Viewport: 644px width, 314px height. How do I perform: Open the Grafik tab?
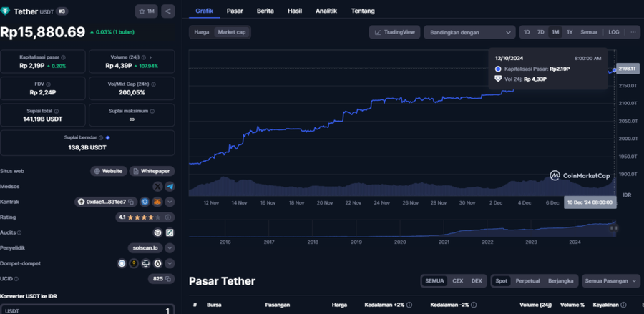(x=204, y=11)
